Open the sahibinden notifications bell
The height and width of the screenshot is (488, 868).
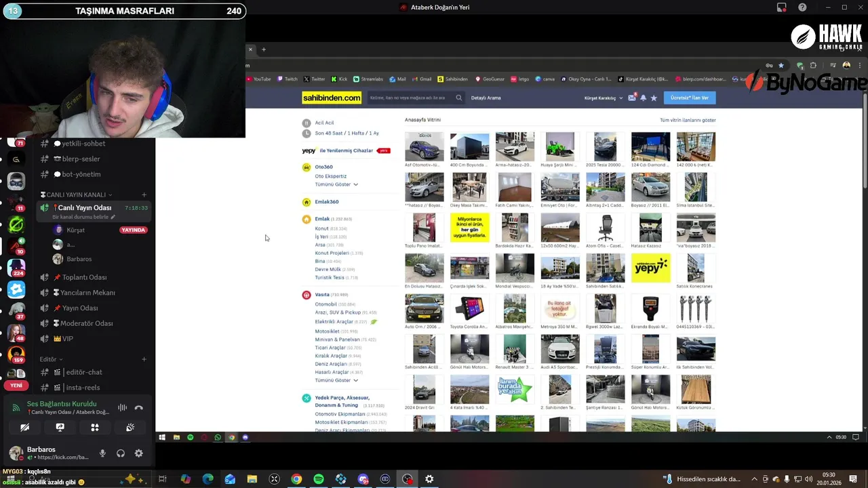coord(643,98)
